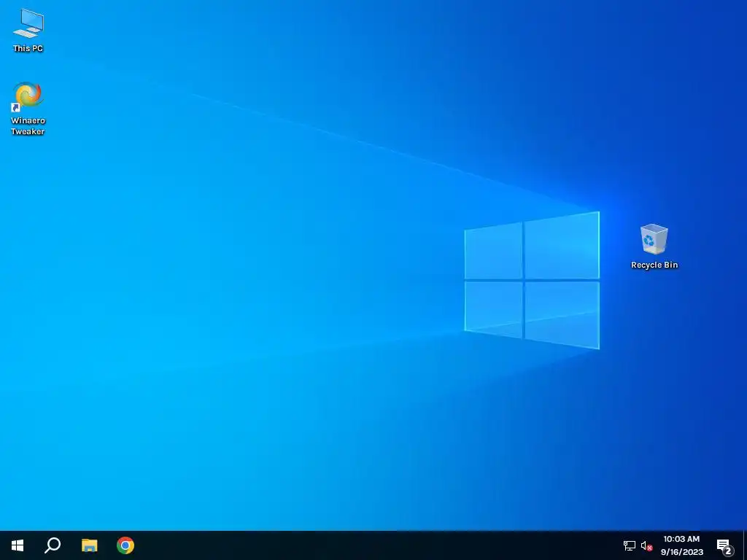Click the 'Winaero Tweaker' label text

[x=28, y=125]
